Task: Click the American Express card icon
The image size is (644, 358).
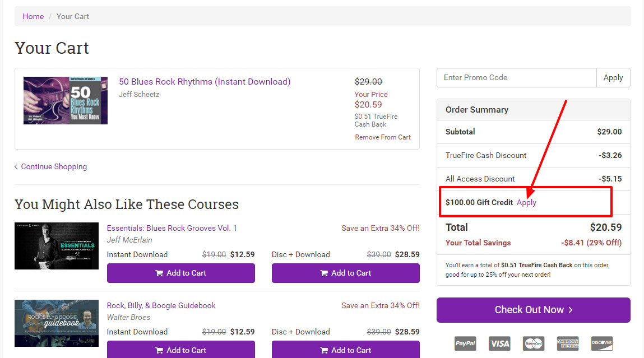Action: point(567,343)
